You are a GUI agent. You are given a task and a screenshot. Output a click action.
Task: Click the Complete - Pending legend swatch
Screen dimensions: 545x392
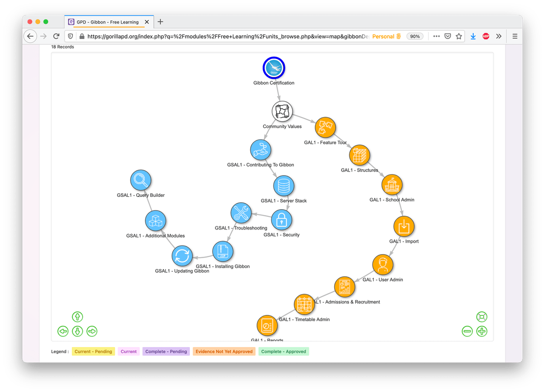166,352
